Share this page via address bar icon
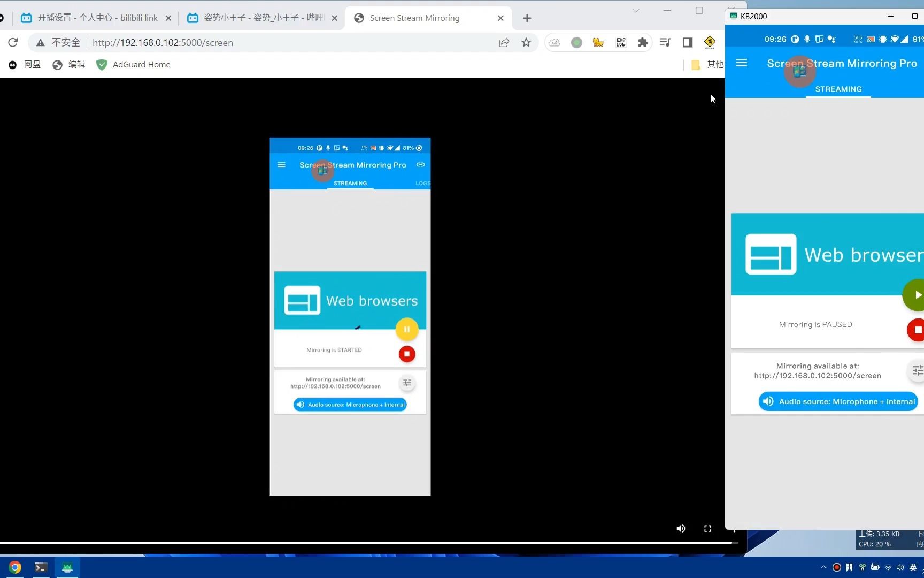Image resolution: width=924 pixels, height=578 pixels. tap(504, 43)
